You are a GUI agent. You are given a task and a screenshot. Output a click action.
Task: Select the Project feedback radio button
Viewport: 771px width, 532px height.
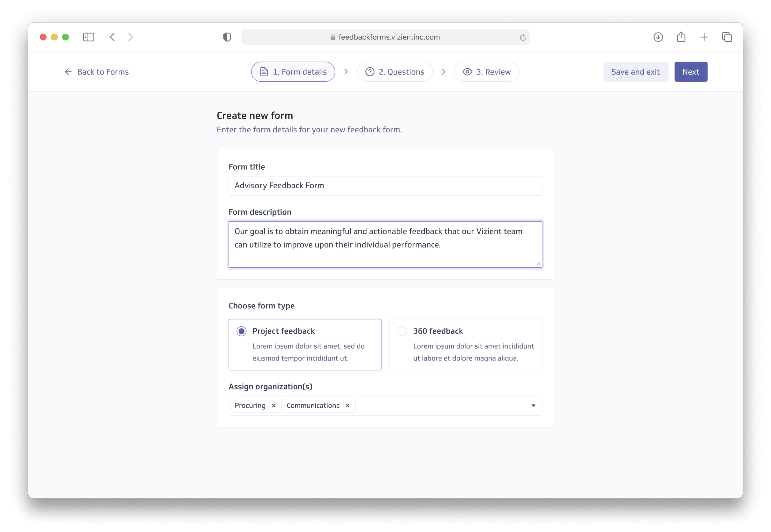point(242,331)
